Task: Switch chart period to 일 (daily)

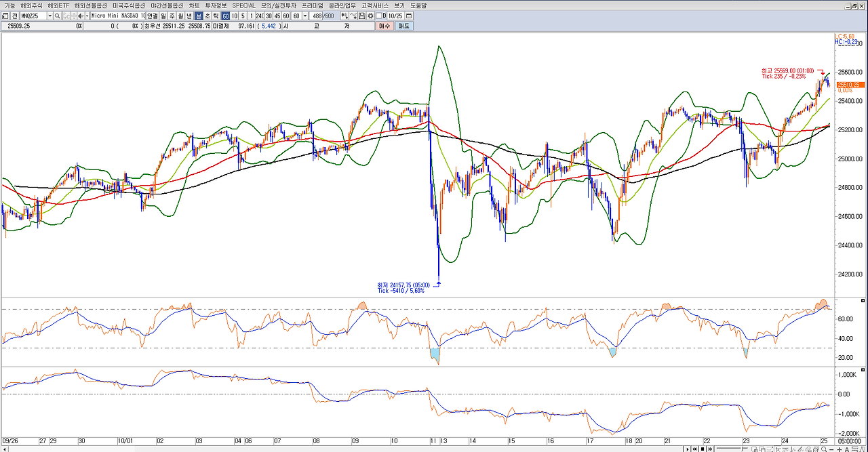Action: (x=163, y=16)
